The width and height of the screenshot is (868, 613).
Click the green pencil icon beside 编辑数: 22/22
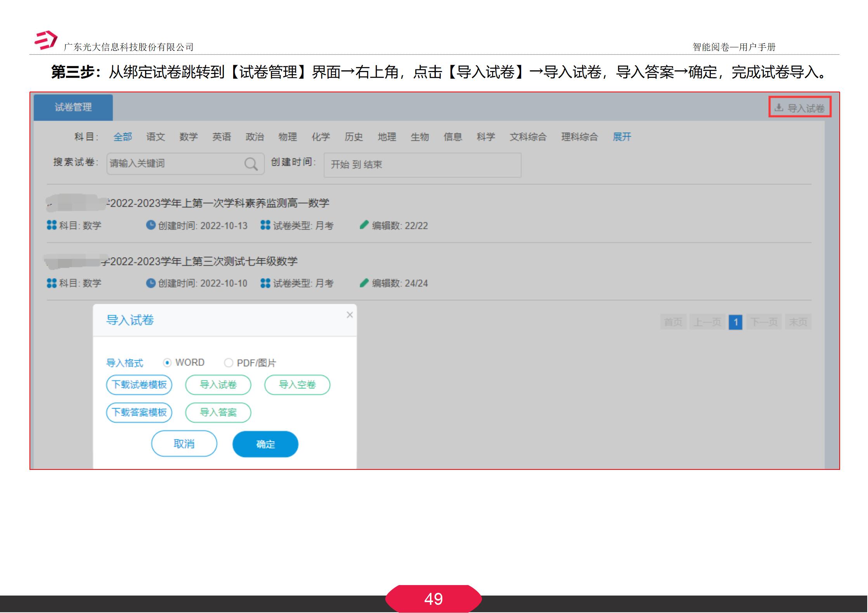[364, 225]
